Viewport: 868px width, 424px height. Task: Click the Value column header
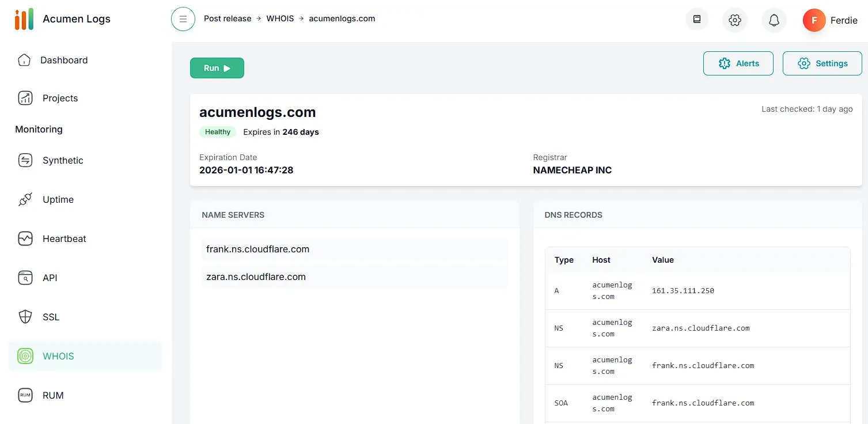point(663,260)
